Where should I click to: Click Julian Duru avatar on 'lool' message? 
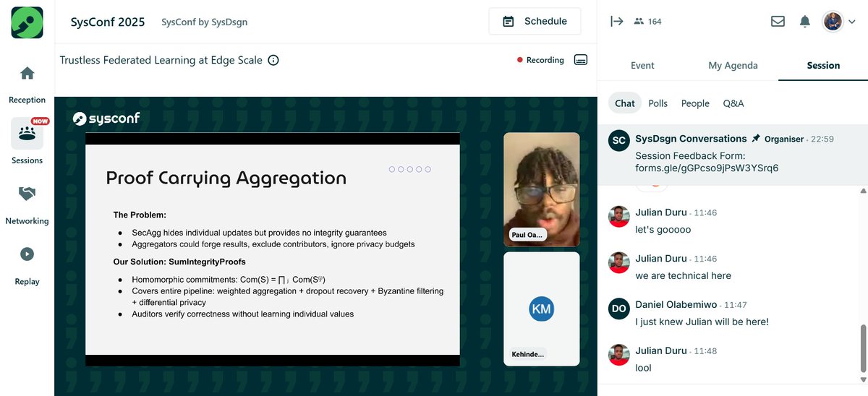tap(618, 354)
